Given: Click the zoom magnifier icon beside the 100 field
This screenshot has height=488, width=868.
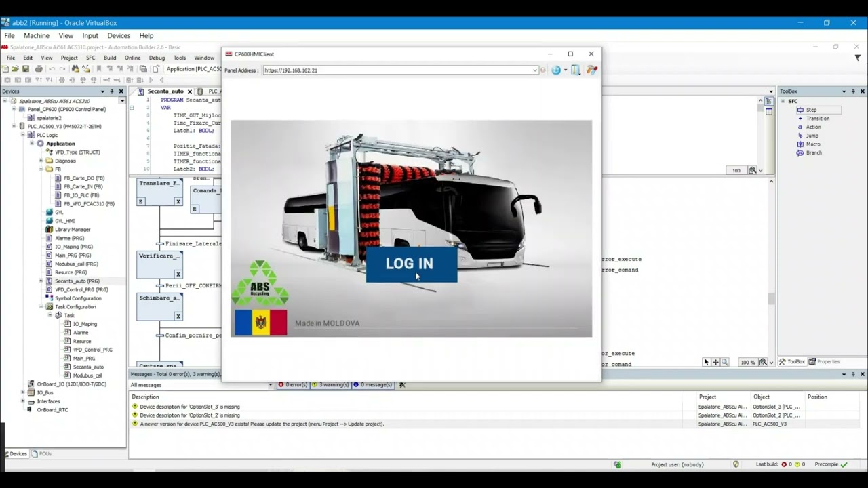Looking at the screenshot, I should [x=753, y=170].
